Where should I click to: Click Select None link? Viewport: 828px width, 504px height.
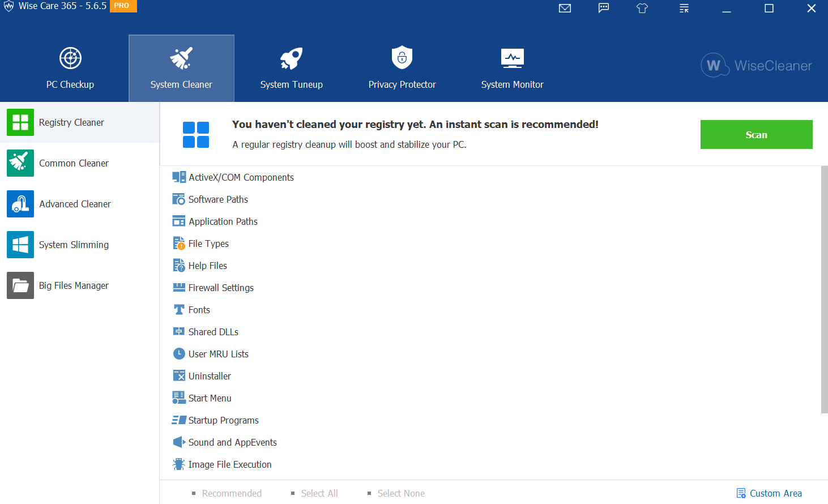pos(396,493)
